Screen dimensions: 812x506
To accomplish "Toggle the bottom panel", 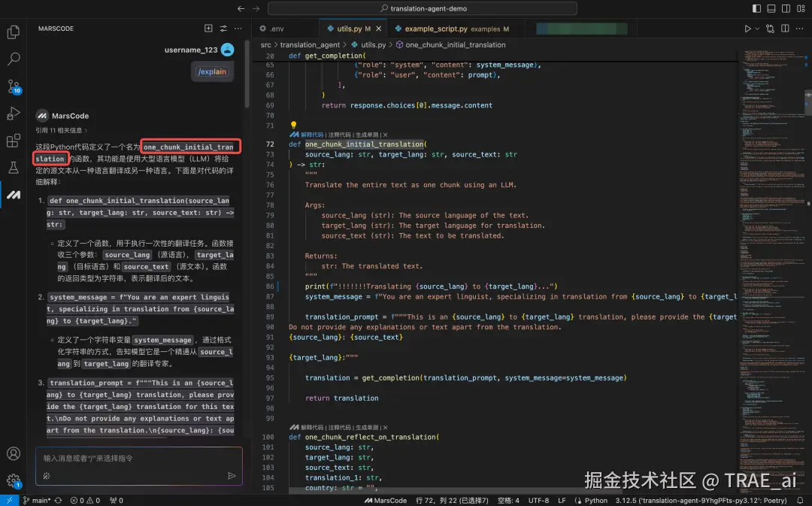I will pos(771,8).
